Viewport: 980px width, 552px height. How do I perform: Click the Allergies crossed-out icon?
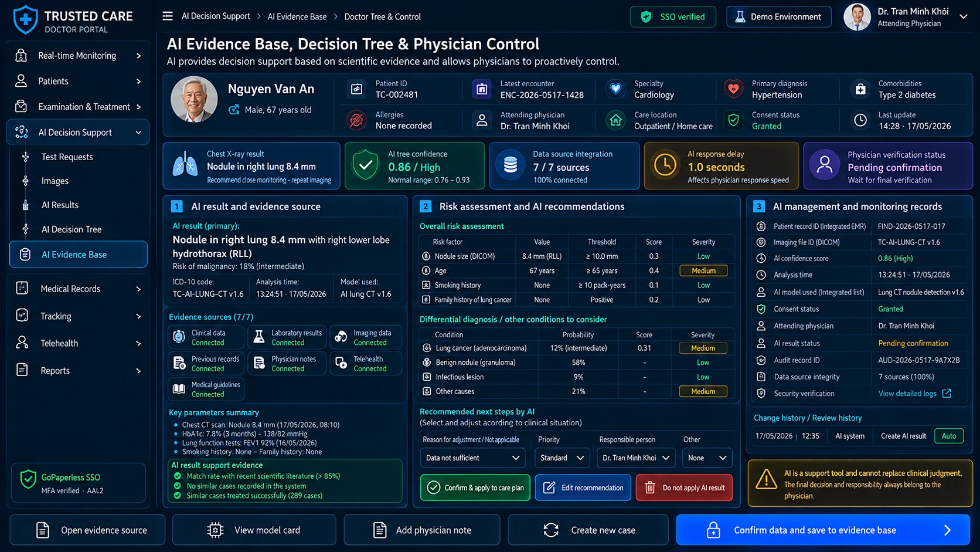(356, 120)
